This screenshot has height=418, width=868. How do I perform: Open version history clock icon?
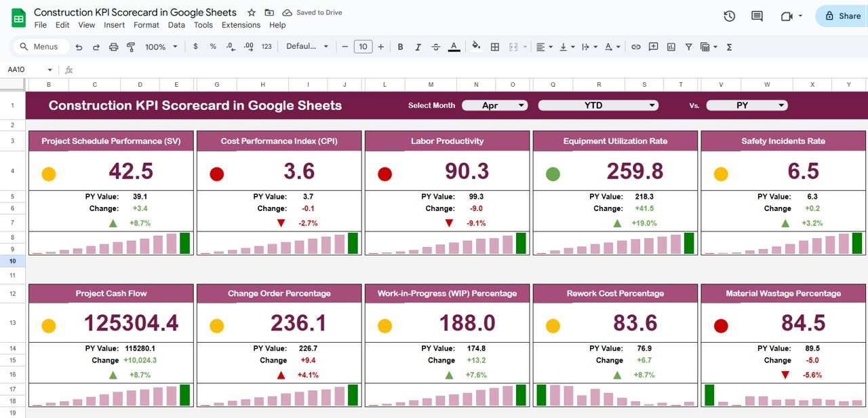(x=730, y=16)
